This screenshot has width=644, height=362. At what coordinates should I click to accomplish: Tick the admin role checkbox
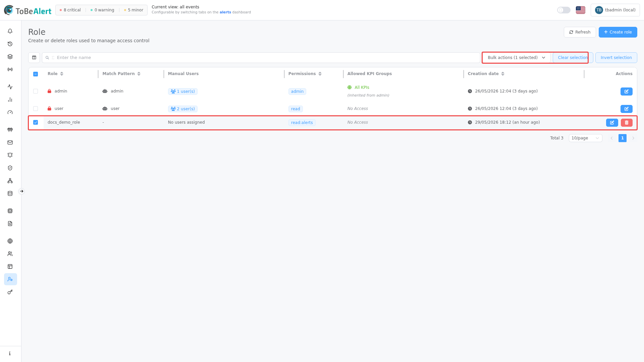click(x=36, y=91)
